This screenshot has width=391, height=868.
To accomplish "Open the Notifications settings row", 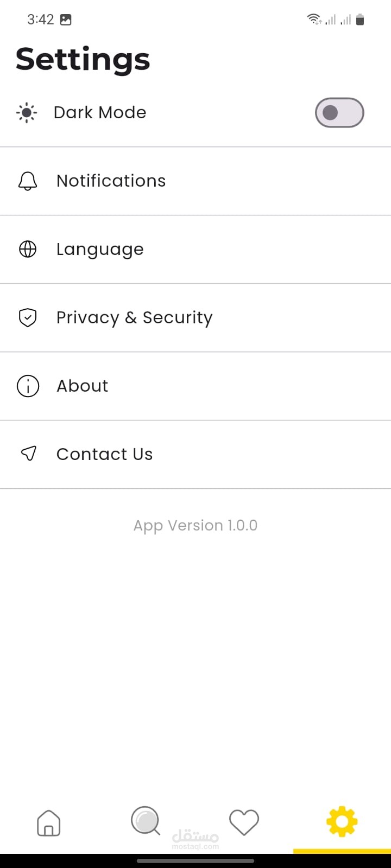I will (195, 181).
